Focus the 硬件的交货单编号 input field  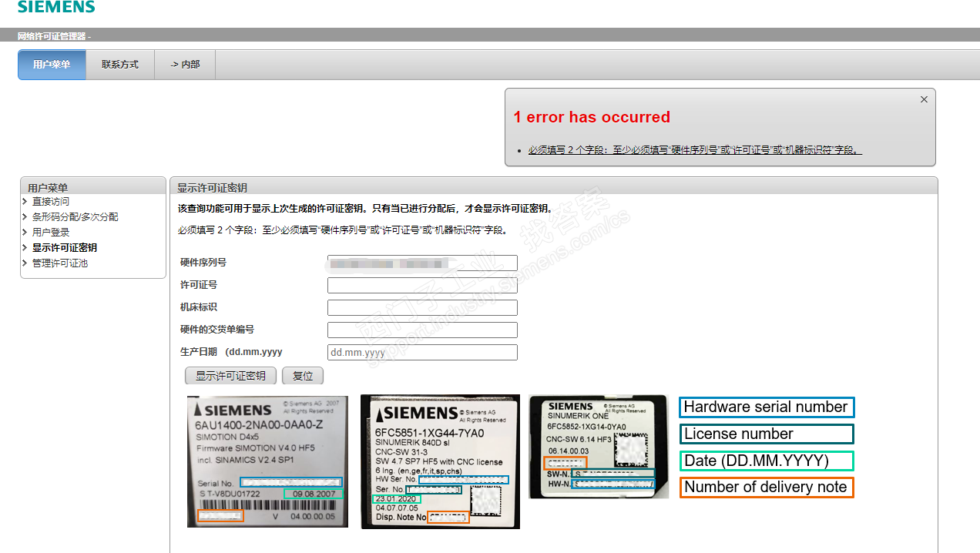(422, 330)
